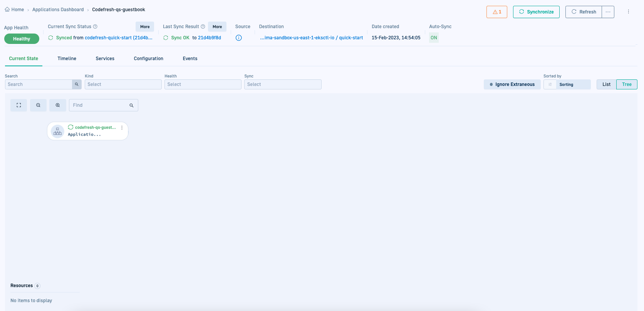The width and height of the screenshot is (644, 311).
Task: Switch to Configuration tab
Action: coord(149,59)
